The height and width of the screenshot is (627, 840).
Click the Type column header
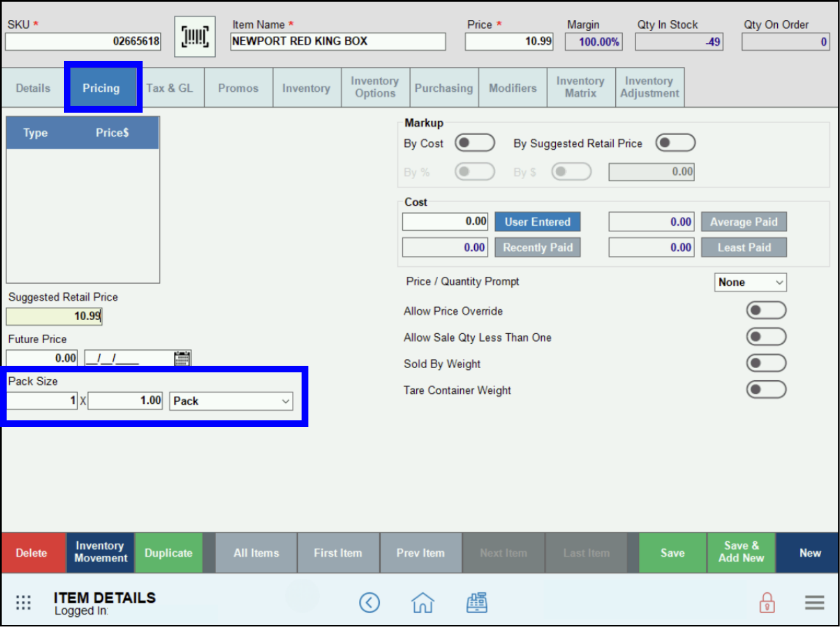[35, 132]
